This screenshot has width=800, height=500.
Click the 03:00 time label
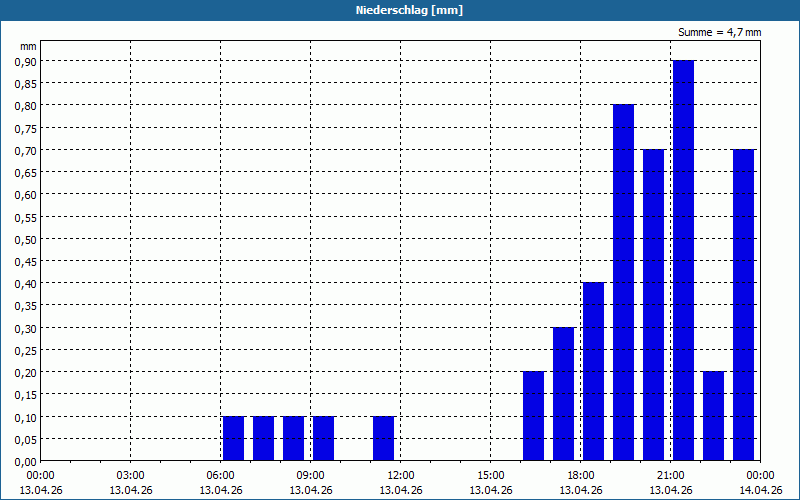(131, 476)
